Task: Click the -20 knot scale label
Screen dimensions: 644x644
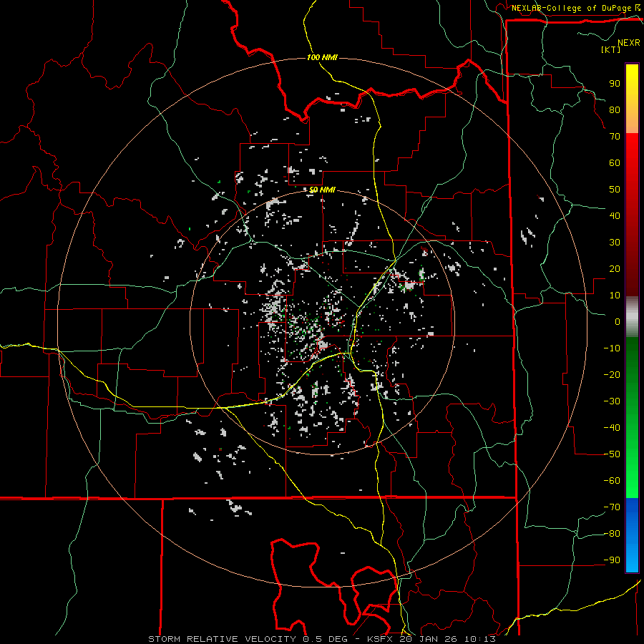Action: click(x=612, y=375)
